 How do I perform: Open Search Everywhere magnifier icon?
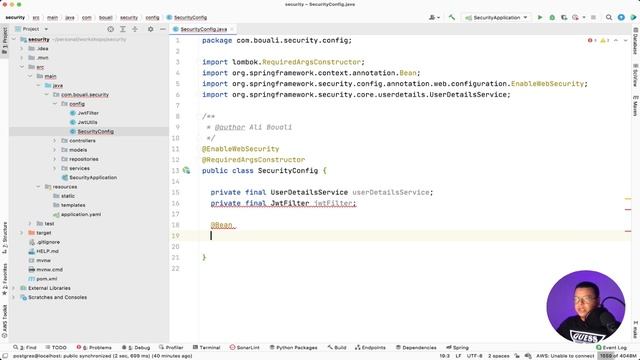pos(609,18)
